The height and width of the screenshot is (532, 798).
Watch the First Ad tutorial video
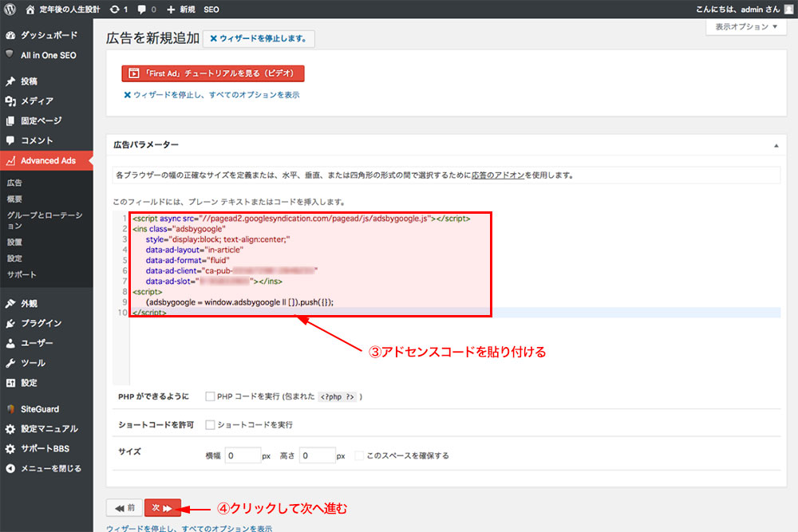point(213,73)
